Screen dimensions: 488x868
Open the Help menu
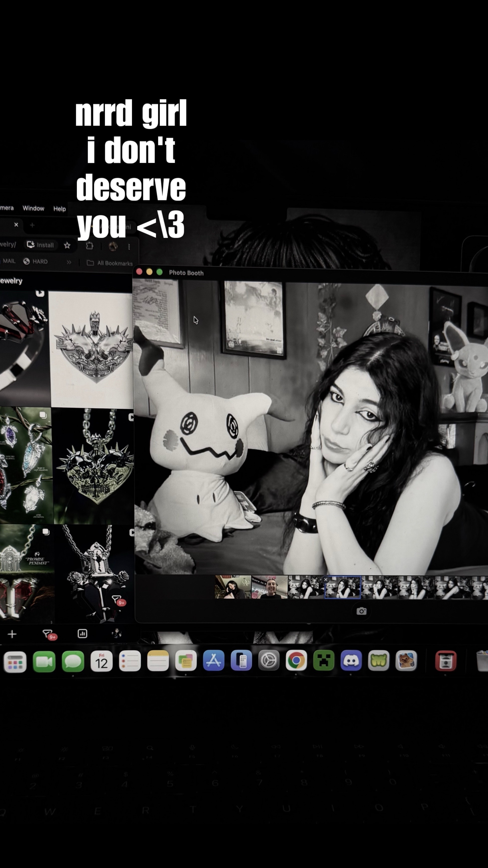[x=60, y=209]
